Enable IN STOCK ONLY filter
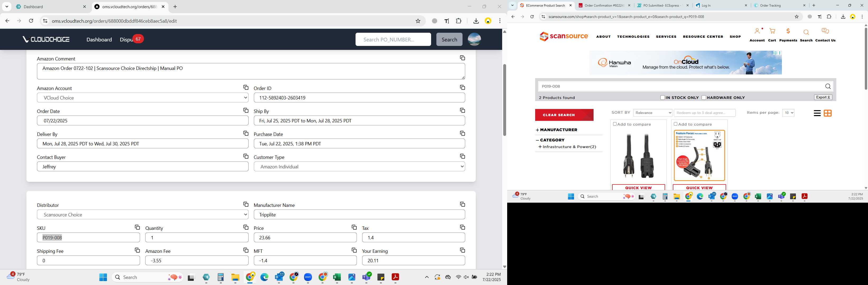868x285 pixels. [662, 98]
